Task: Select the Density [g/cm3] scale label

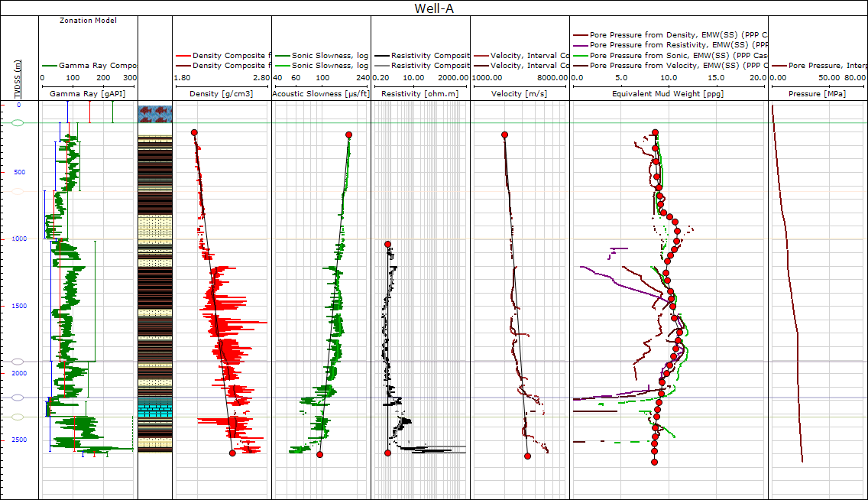Action: (222, 93)
